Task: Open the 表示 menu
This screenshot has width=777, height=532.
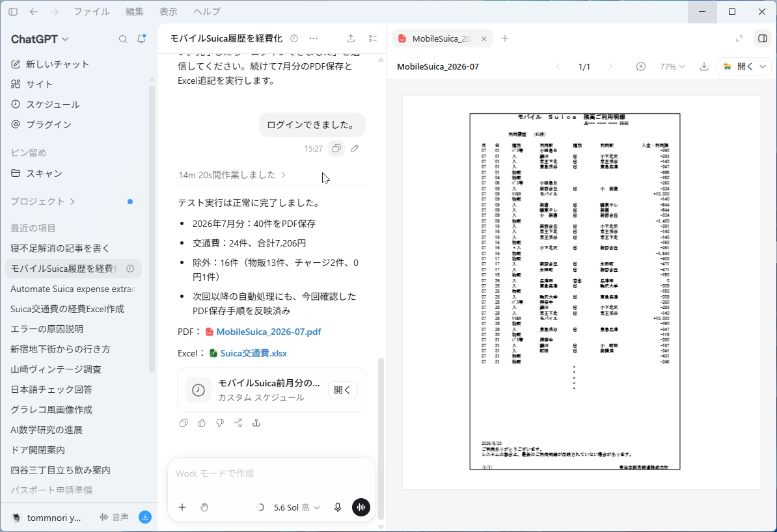Action: click(169, 12)
